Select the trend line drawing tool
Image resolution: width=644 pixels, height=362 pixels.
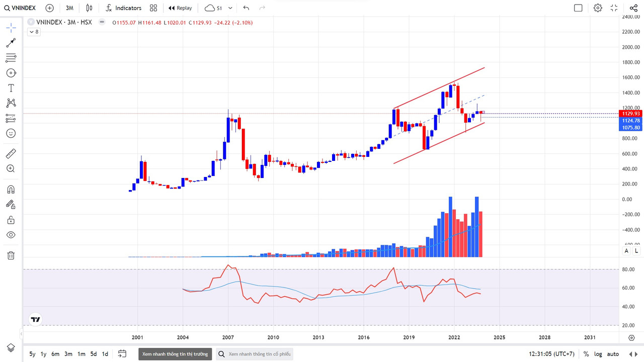coord(11,43)
